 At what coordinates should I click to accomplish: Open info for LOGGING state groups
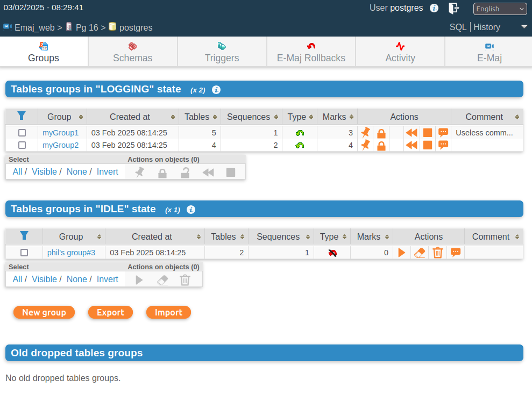216,90
